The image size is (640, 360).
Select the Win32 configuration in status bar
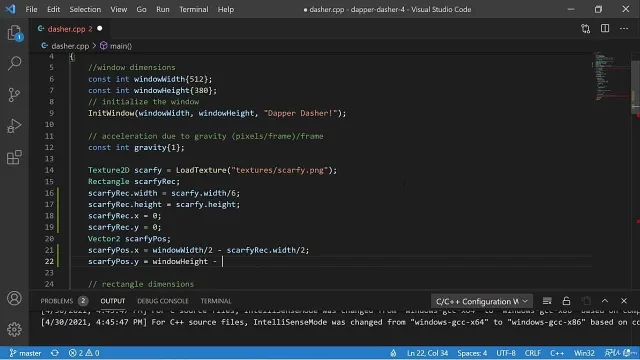coord(584,353)
